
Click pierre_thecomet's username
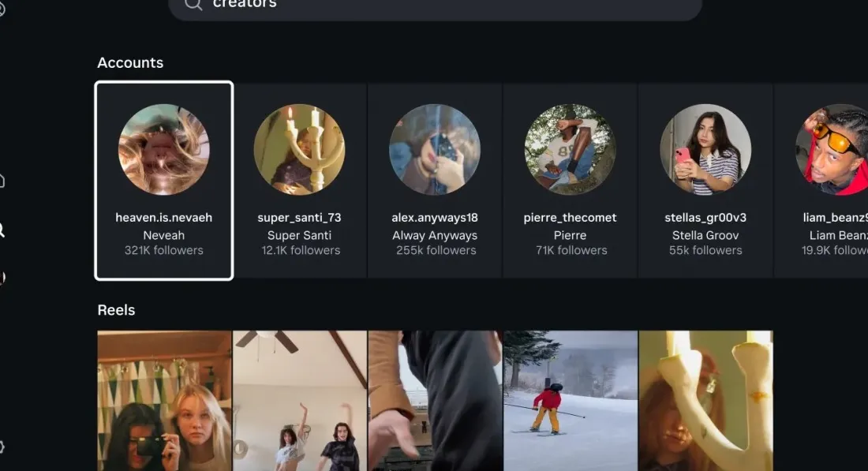click(x=570, y=217)
